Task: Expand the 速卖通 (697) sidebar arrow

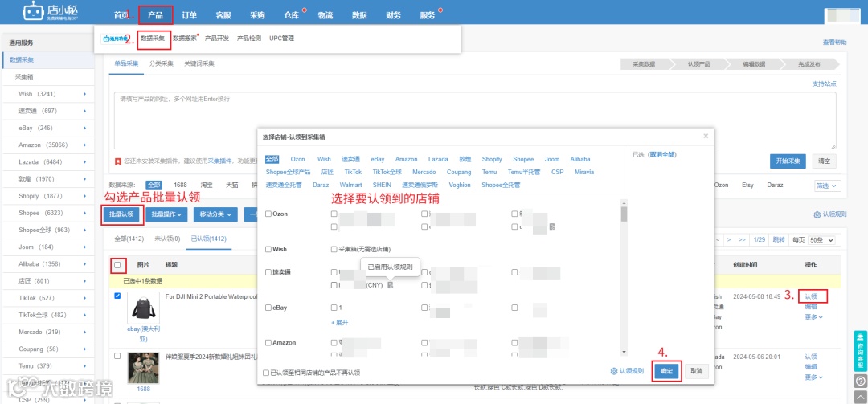Action: pos(84,111)
